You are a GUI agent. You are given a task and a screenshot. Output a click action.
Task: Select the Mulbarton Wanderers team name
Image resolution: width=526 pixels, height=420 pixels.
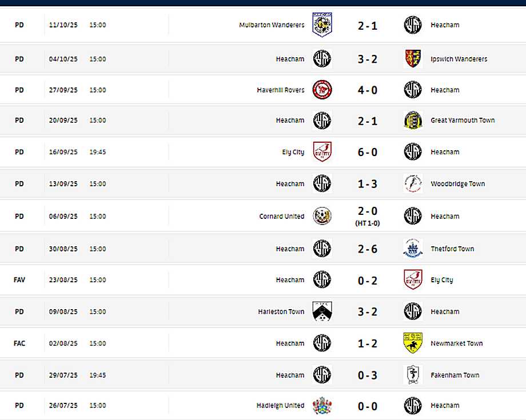pyautogui.click(x=272, y=25)
